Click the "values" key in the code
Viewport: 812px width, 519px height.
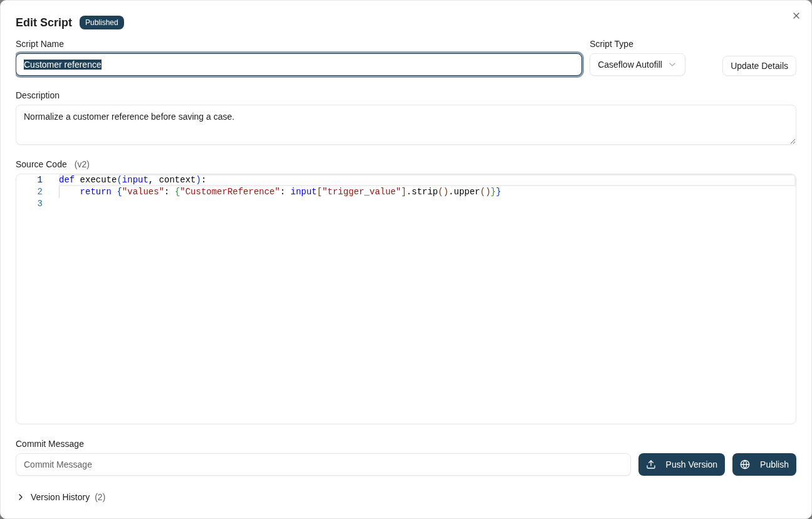143,192
